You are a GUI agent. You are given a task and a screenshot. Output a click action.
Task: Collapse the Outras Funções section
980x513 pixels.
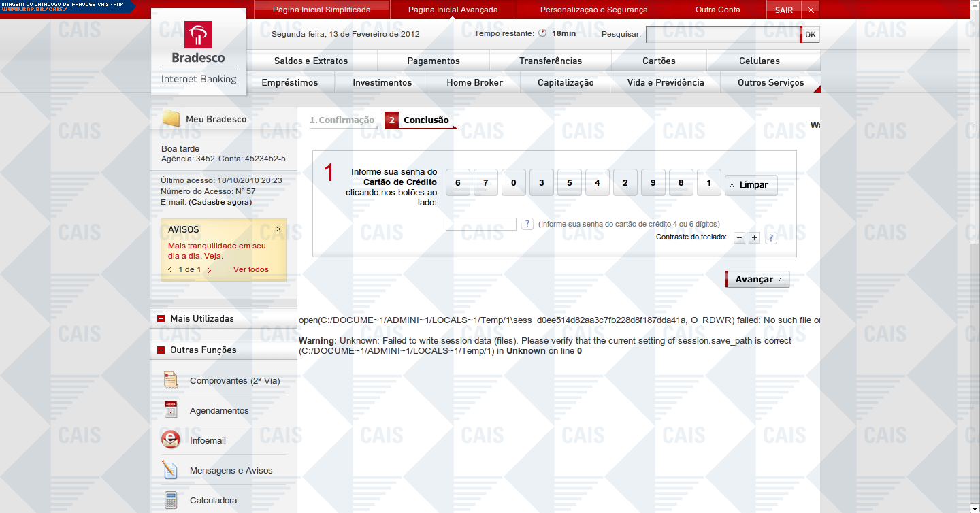(161, 350)
